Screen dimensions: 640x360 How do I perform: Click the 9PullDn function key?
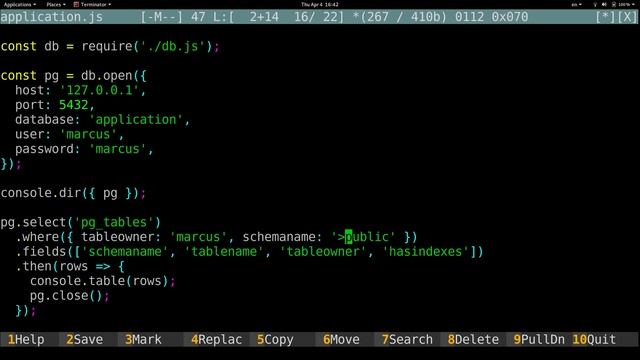pos(539,340)
